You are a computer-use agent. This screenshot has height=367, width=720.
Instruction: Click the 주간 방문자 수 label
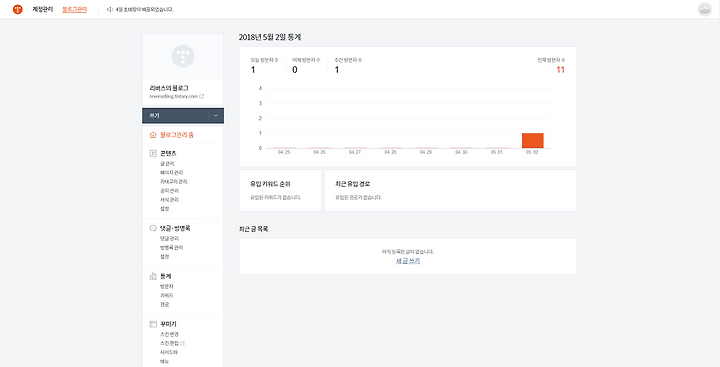click(x=348, y=60)
